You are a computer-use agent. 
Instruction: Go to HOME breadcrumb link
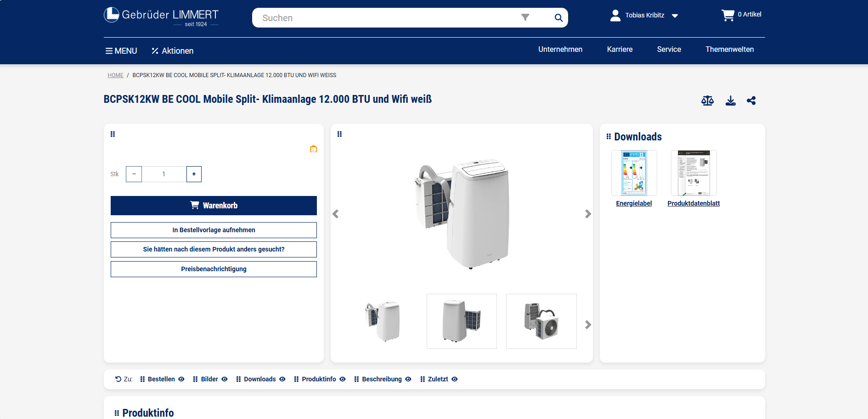click(x=115, y=75)
